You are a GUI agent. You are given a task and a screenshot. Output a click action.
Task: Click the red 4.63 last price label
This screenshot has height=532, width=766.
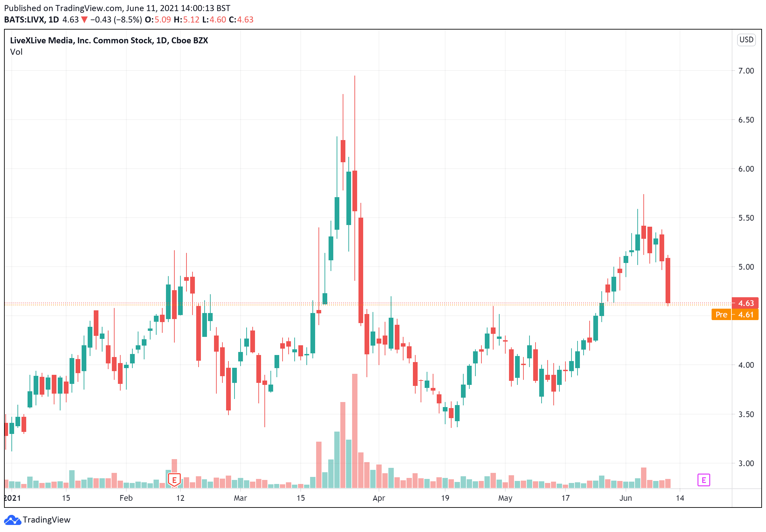[x=745, y=303]
